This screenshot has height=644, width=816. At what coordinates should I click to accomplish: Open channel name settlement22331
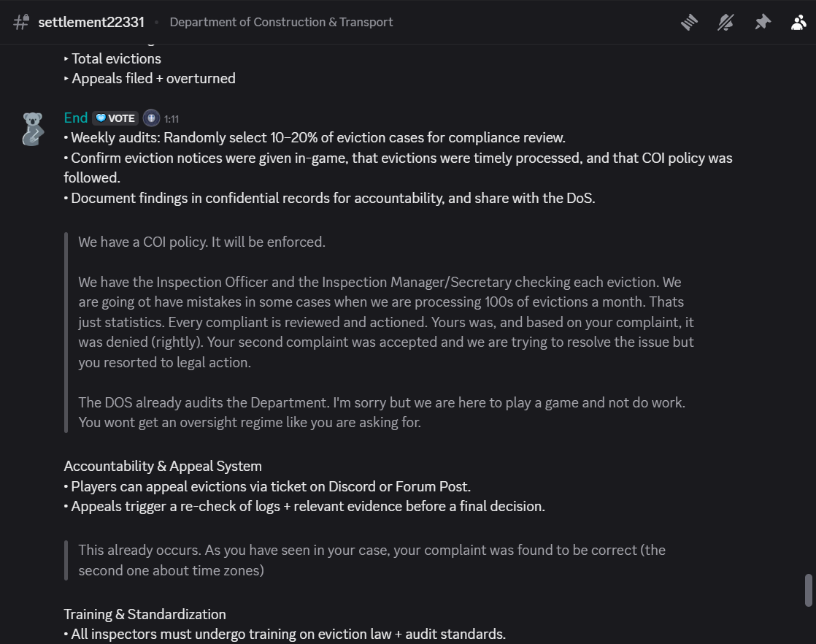click(x=91, y=23)
